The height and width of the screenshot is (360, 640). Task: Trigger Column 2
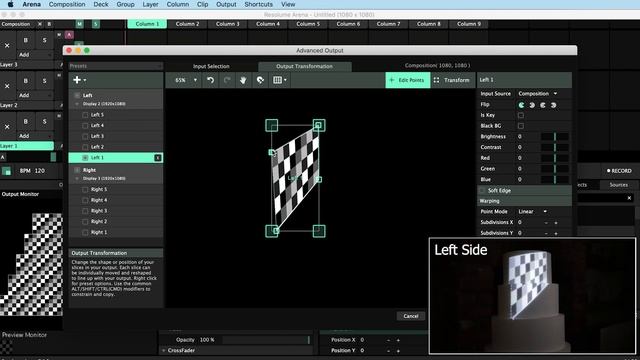(x=187, y=24)
